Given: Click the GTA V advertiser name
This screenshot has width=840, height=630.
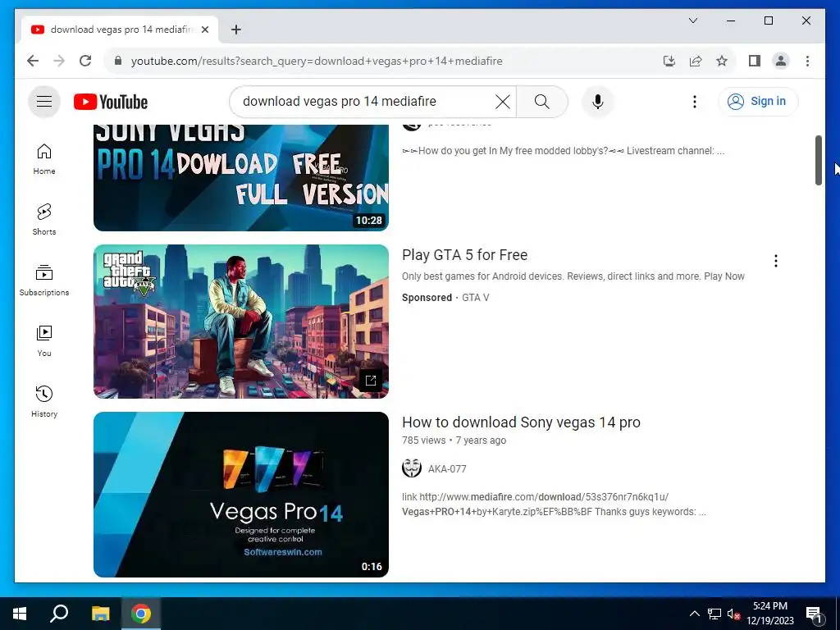Looking at the screenshot, I should point(475,297).
